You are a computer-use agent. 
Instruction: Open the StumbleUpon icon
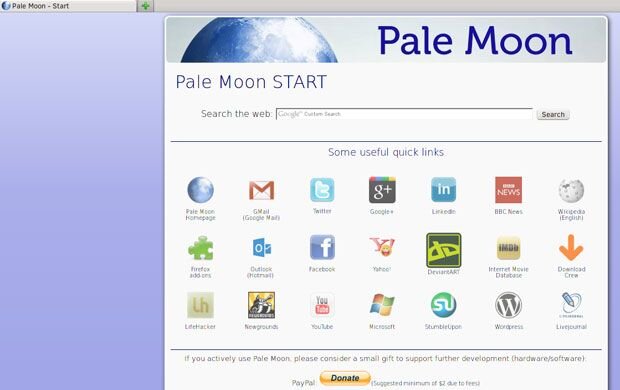pyautogui.click(x=443, y=305)
